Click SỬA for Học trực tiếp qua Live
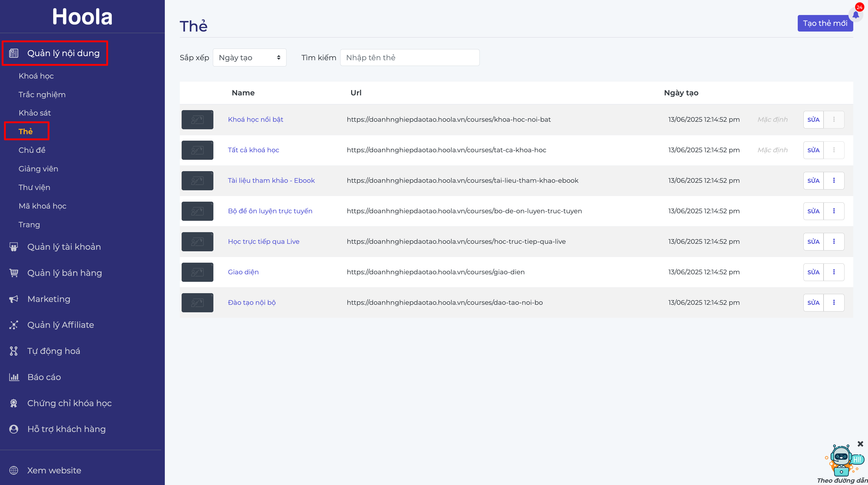The height and width of the screenshot is (485, 868). (x=813, y=241)
